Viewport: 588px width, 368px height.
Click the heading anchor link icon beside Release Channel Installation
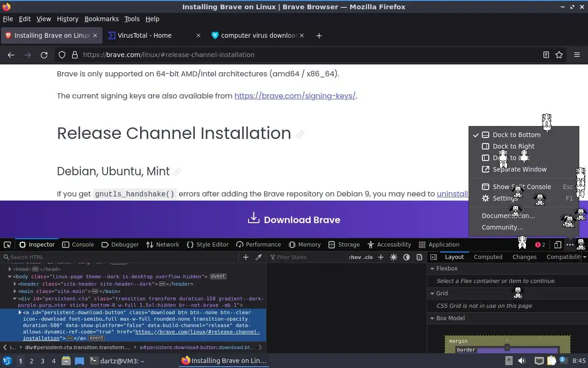tap(300, 134)
